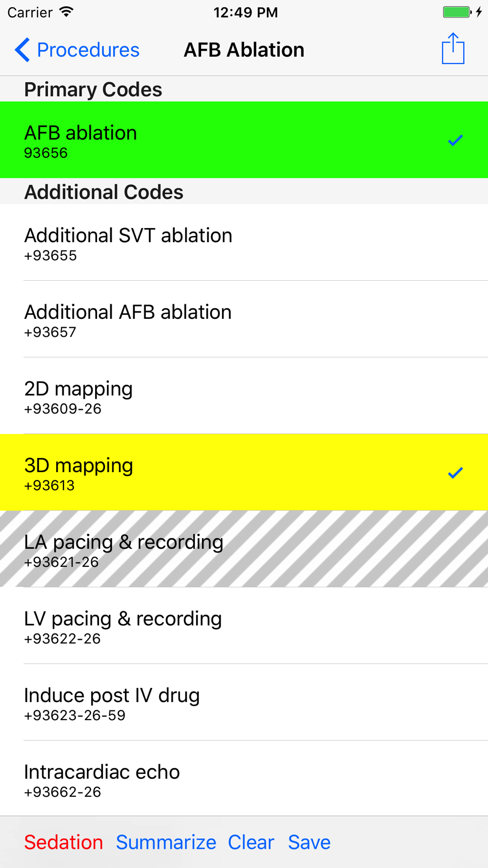Open the Sedation options
The height and width of the screenshot is (868, 488).
point(63,842)
